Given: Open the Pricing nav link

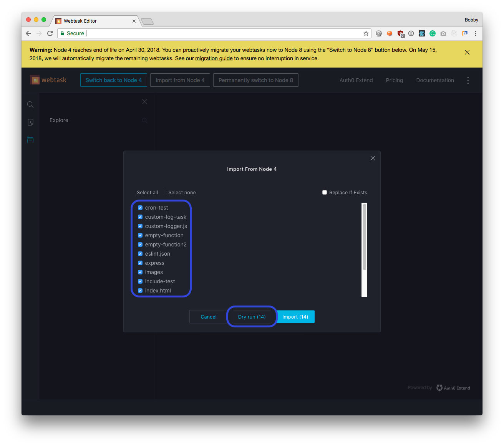Looking at the screenshot, I should point(395,80).
